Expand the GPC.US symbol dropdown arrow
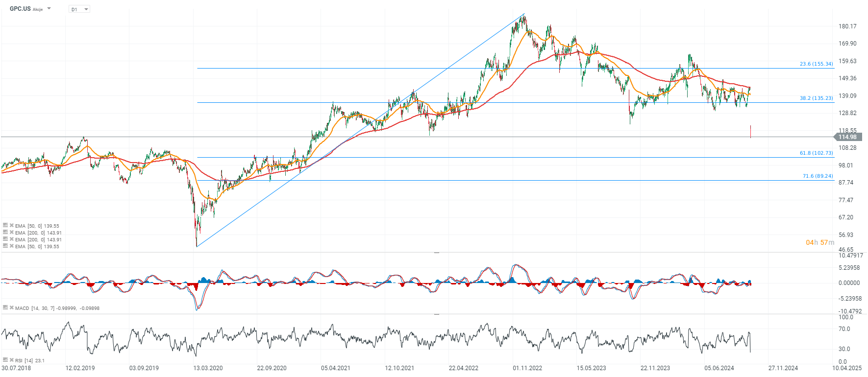 tap(49, 9)
